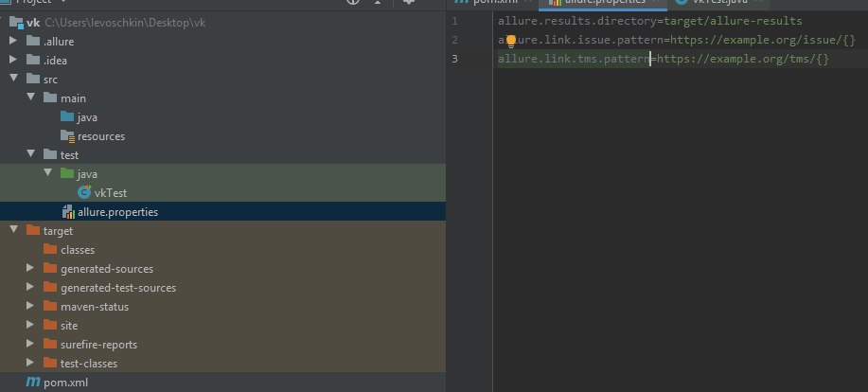Click the test folder icon
The image size is (868, 392).
pos(50,154)
